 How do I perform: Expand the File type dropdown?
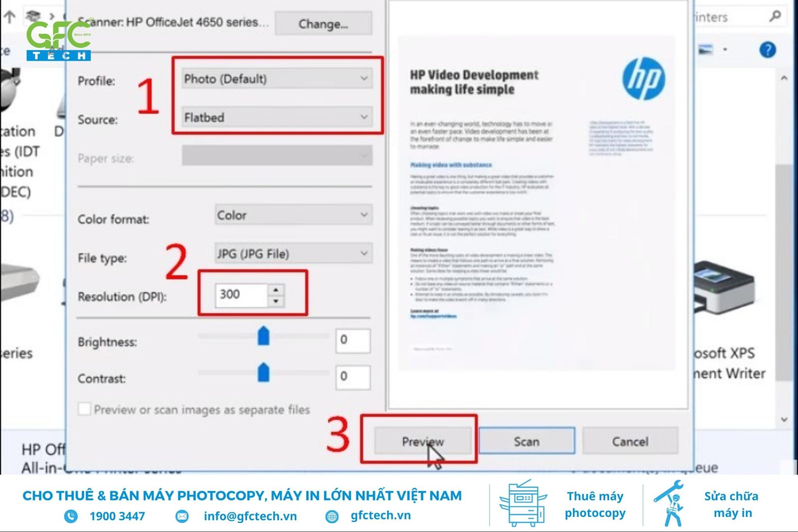click(365, 253)
